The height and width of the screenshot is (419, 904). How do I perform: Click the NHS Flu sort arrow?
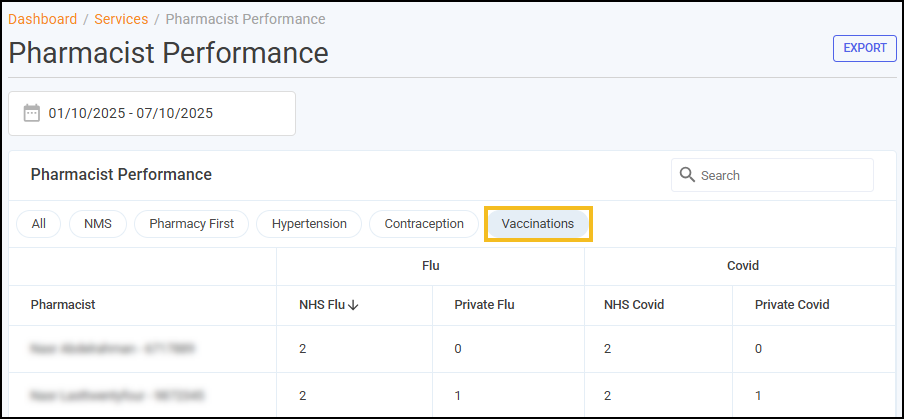(353, 305)
